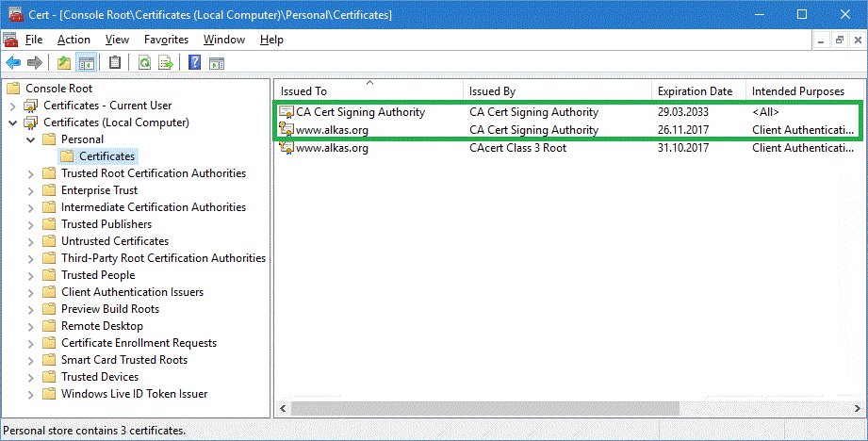Toggle Show/Hide Action Pane toolbar icon
868x441 pixels.
click(x=217, y=63)
